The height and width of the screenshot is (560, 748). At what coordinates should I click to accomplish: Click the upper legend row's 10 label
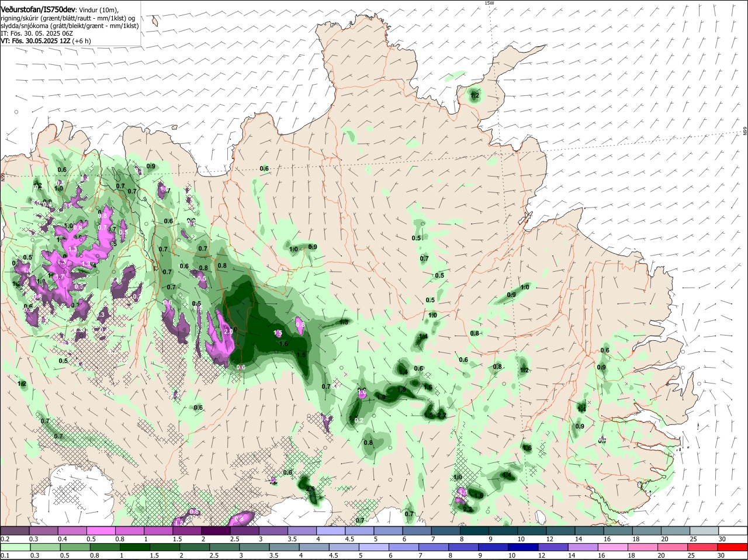[x=521, y=539]
